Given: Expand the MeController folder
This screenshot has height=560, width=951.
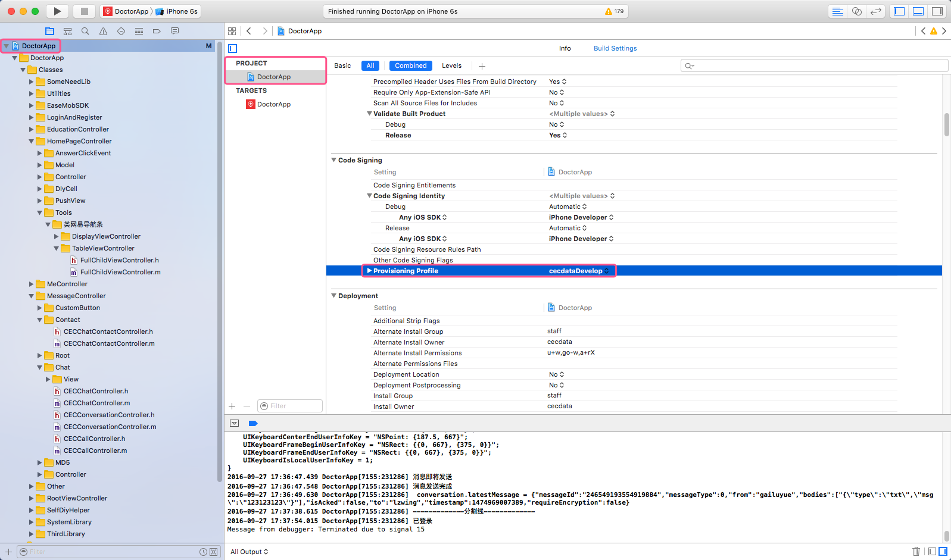Looking at the screenshot, I should tap(31, 284).
